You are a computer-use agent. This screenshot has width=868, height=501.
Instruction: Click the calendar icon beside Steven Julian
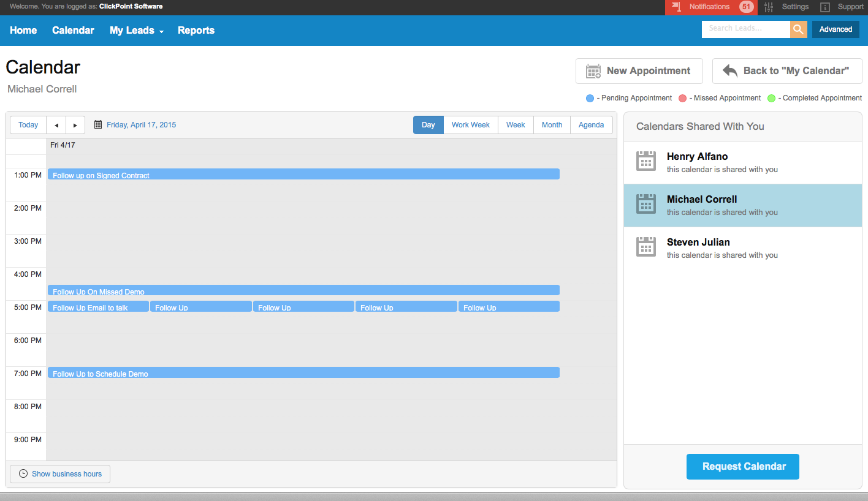[x=645, y=247]
